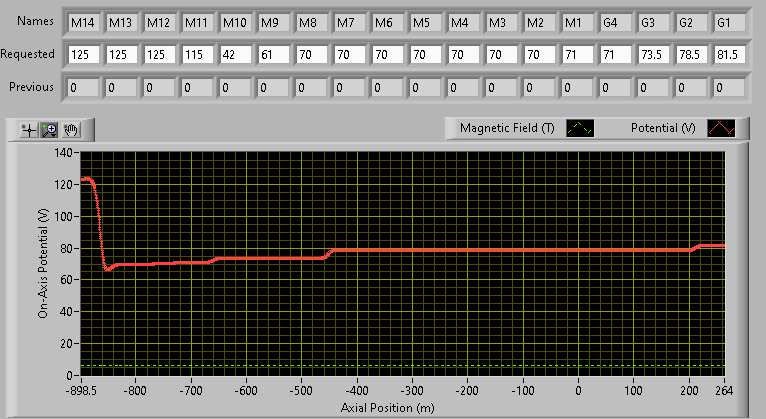This screenshot has height=419, width=766.
Task: Select the M12 name field
Action: click(160, 22)
